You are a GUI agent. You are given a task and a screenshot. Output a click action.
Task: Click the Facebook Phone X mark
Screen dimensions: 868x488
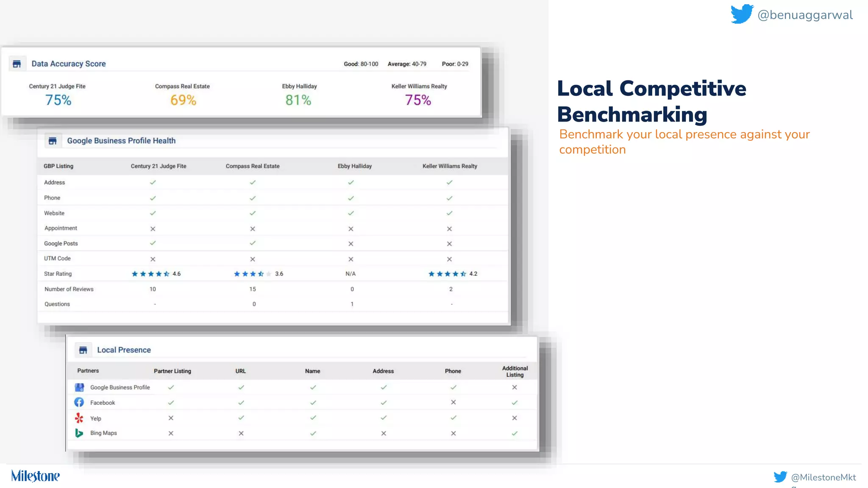(x=453, y=402)
